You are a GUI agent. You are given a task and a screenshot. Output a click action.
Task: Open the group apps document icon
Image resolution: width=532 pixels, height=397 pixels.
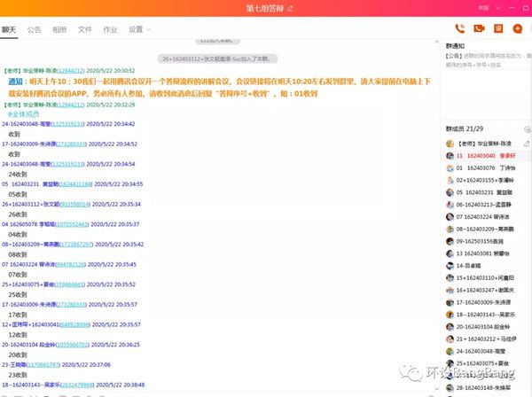click(498, 29)
